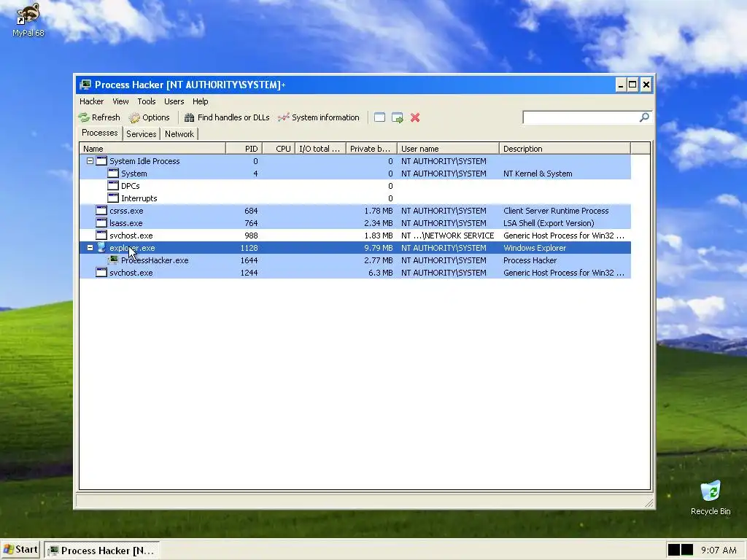Sort by the I/O total column header

[x=321, y=149]
